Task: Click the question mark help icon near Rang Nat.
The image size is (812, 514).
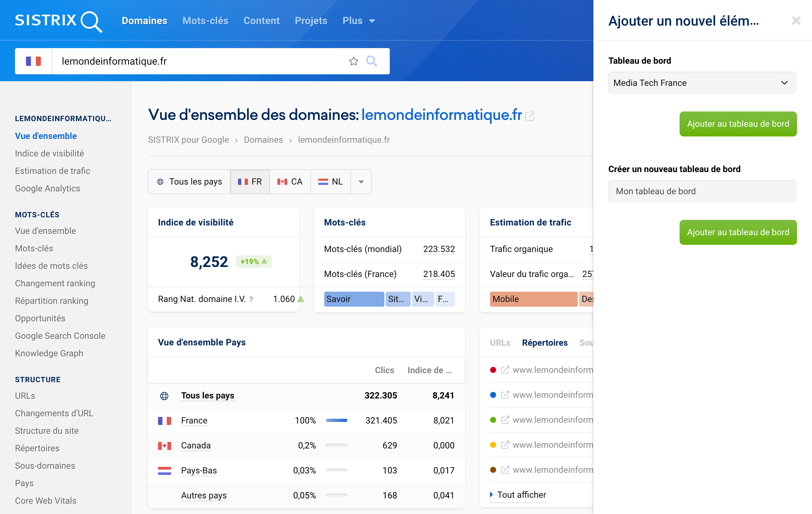Action: coord(251,299)
